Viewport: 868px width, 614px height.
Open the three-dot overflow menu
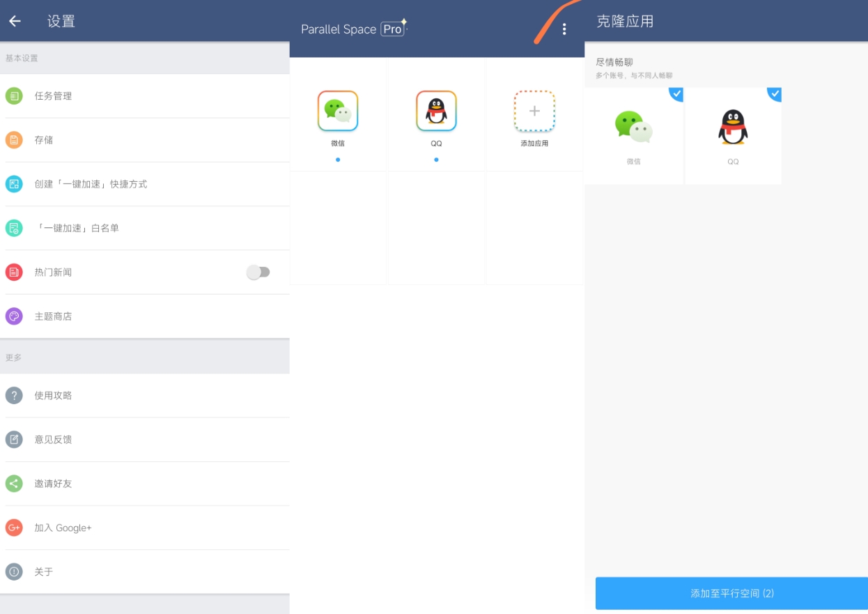coord(564,29)
